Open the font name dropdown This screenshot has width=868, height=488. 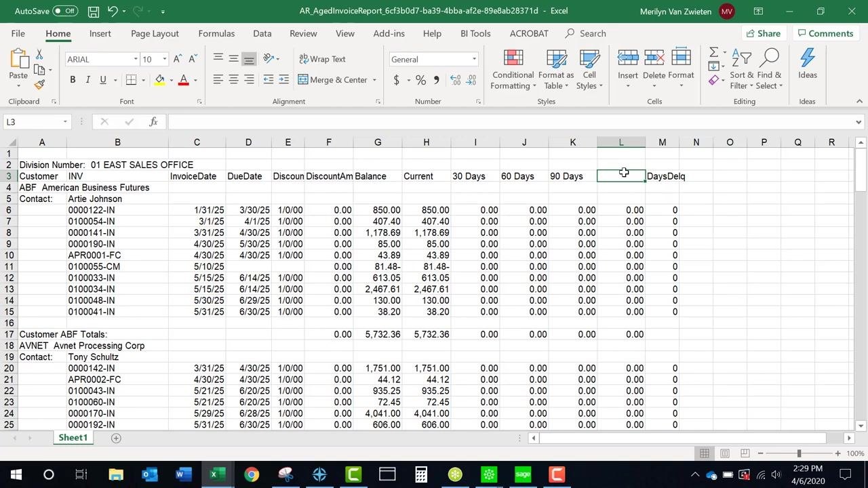pos(136,60)
